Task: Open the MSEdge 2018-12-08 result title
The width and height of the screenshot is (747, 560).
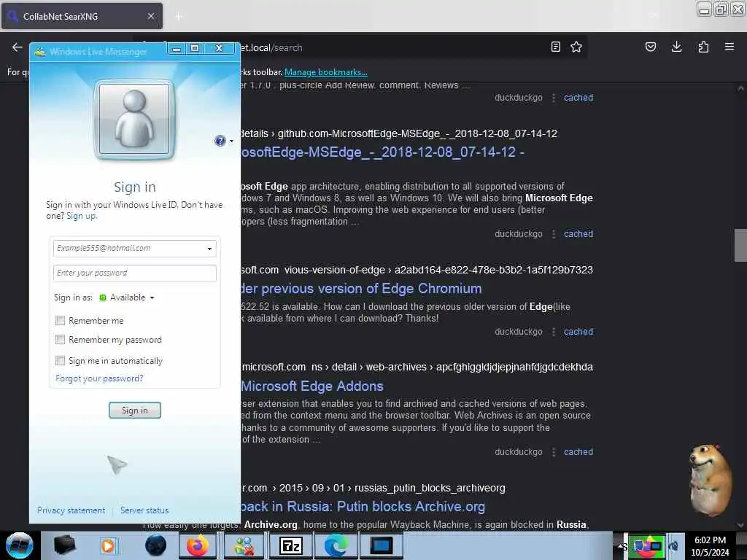Action: (382, 152)
